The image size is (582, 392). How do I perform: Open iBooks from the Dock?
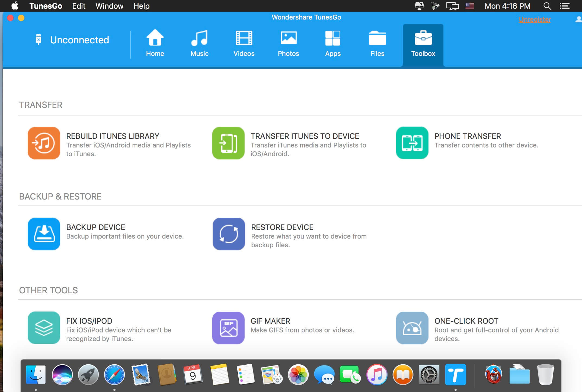pyautogui.click(x=403, y=374)
